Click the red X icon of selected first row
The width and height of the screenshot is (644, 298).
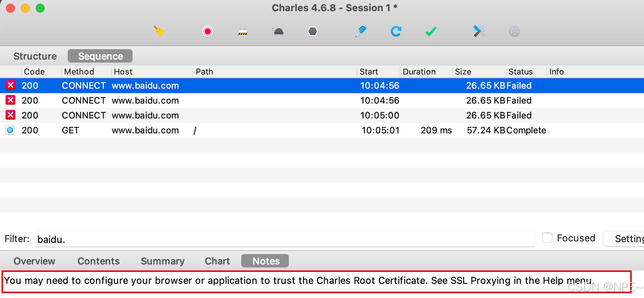coord(10,85)
